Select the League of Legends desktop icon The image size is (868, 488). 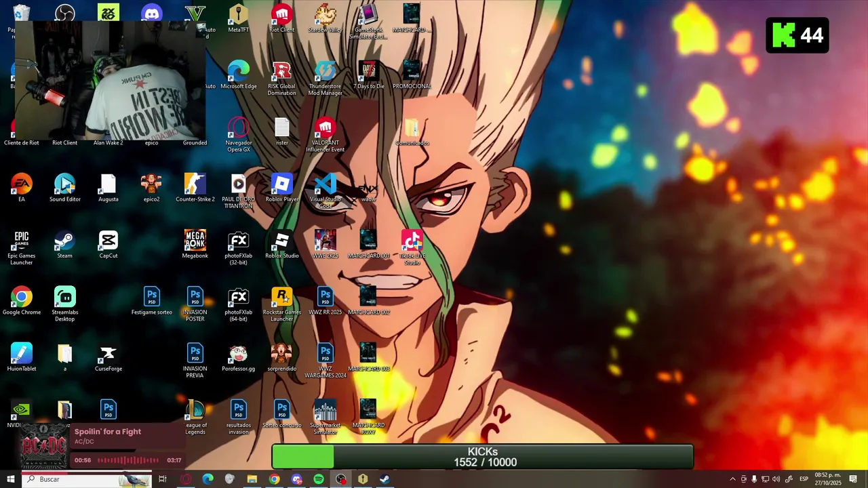coord(195,417)
